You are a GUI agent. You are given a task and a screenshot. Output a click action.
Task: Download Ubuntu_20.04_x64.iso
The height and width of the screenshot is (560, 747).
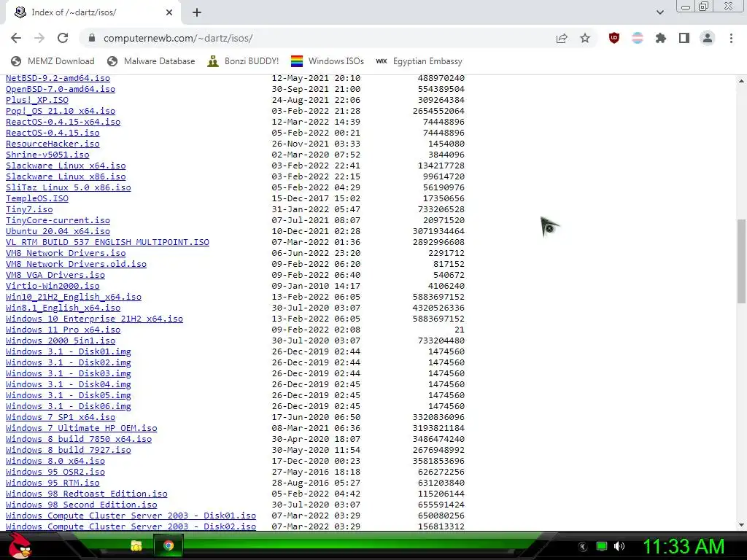[x=58, y=231]
